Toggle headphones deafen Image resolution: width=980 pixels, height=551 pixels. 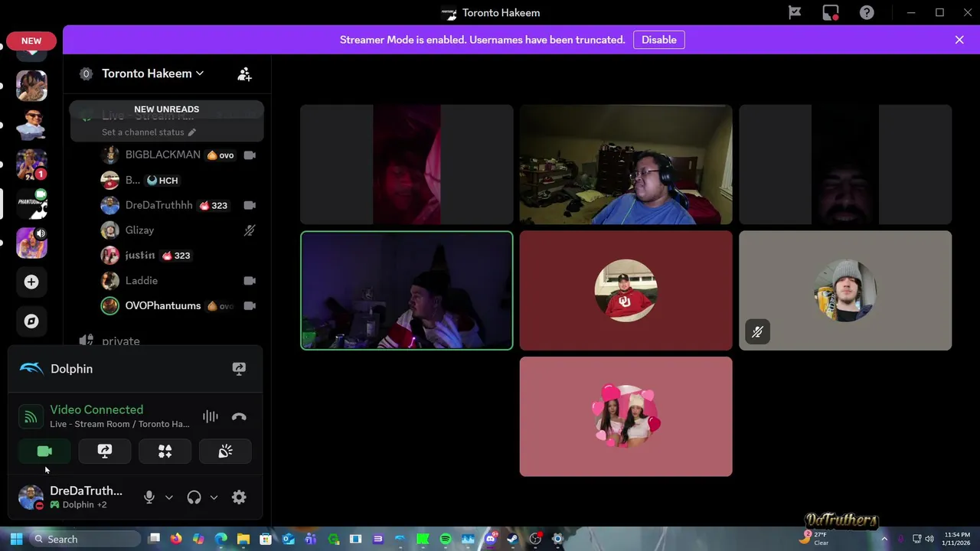pos(194,497)
